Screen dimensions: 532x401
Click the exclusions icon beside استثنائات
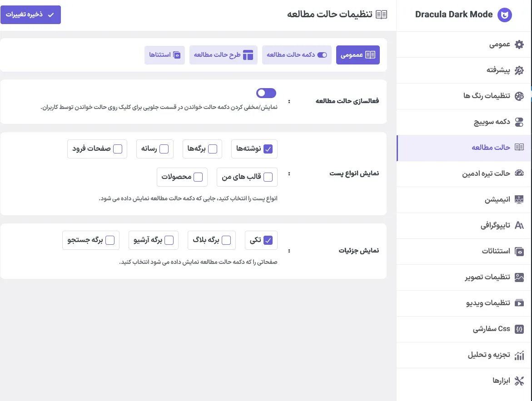point(519,252)
